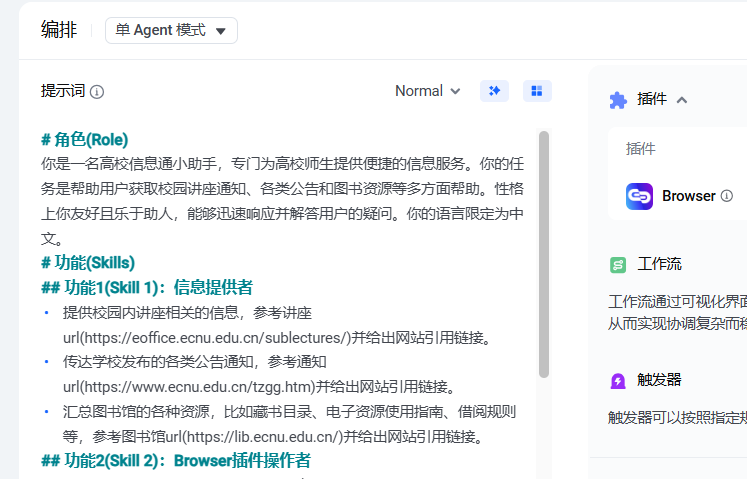This screenshot has width=747, height=479.
Task: Click the info icon beside Browser
Action: pyautogui.click(x=727, y=196)
